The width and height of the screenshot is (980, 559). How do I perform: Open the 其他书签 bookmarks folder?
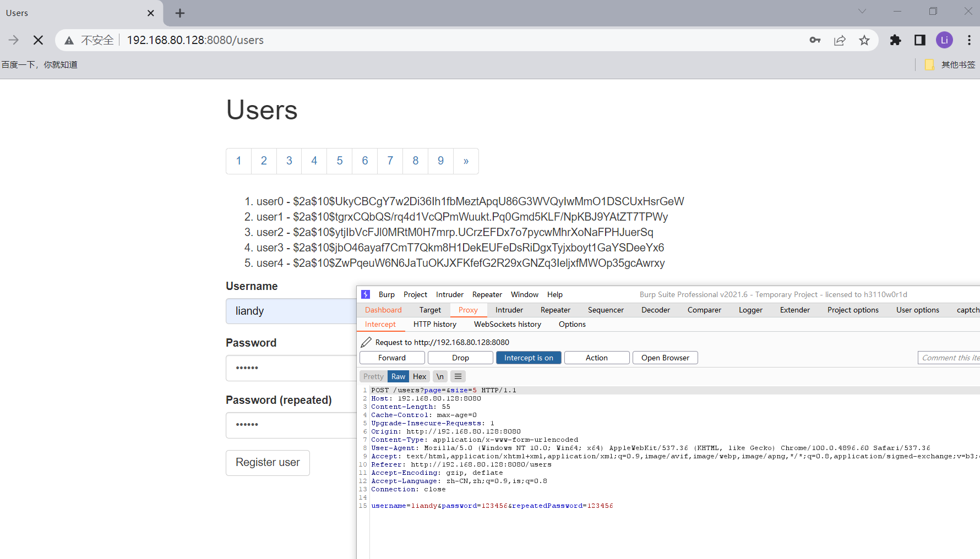pyautogui.click(x=950, y=64)
